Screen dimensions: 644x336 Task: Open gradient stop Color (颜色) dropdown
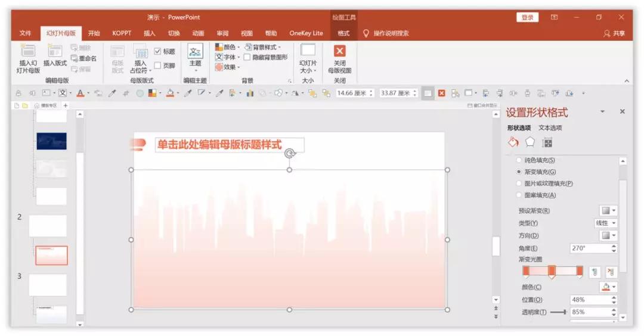click(x=608, y=287)
